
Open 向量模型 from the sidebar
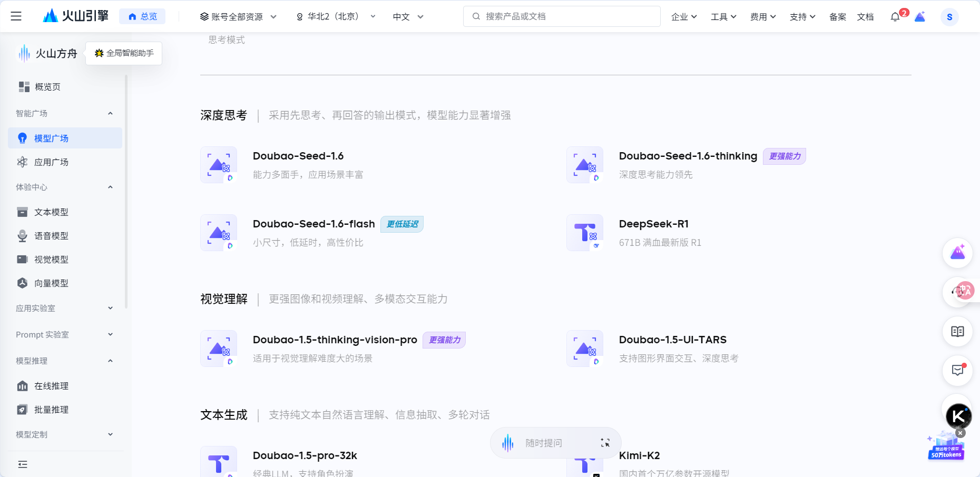[23, 283]
